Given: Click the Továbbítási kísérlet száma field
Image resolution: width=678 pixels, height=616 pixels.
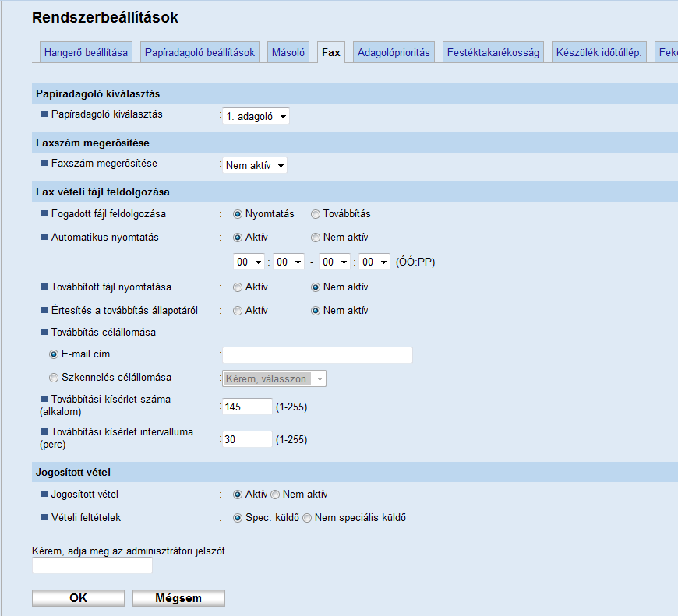Looking at the screenshot, I should coord(247,407).
